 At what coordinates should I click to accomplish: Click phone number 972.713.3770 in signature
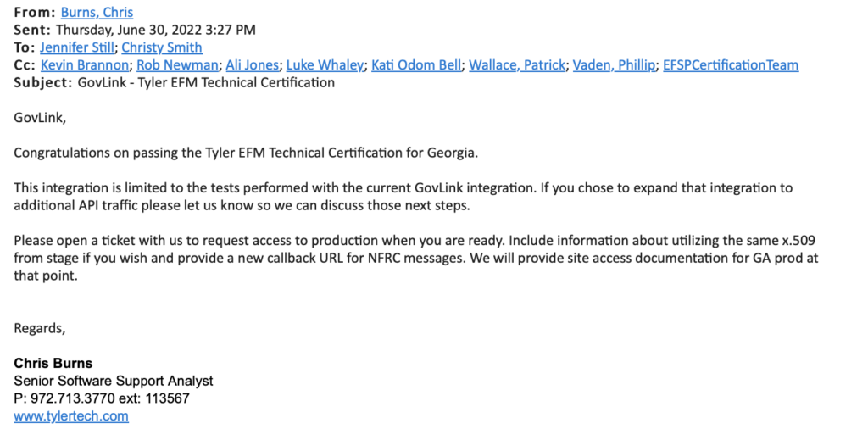point(73,398)
